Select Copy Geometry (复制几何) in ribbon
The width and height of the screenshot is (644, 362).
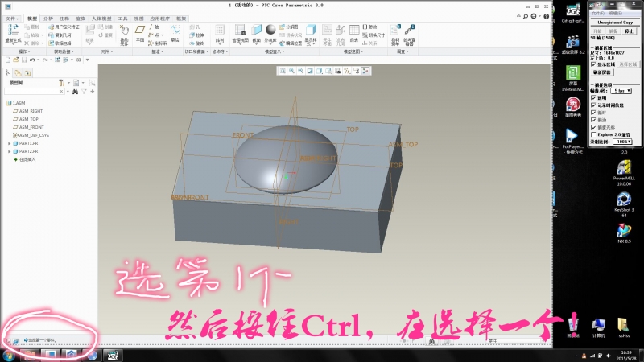tap(60, 35)
